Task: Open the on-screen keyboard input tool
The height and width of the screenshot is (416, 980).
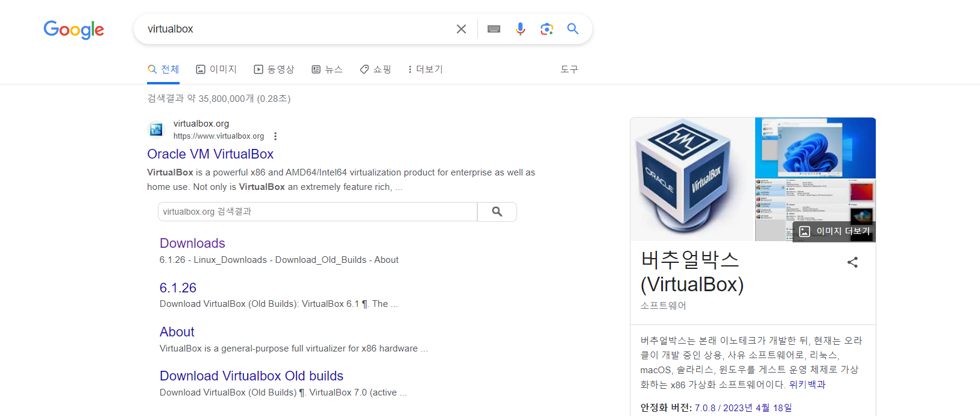Action: [x=494, y=29]
